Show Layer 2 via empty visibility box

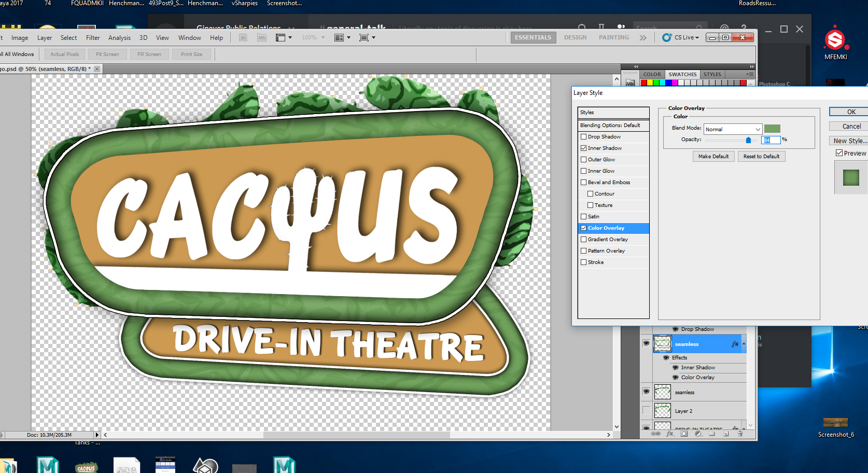click(x=646, y=411)
